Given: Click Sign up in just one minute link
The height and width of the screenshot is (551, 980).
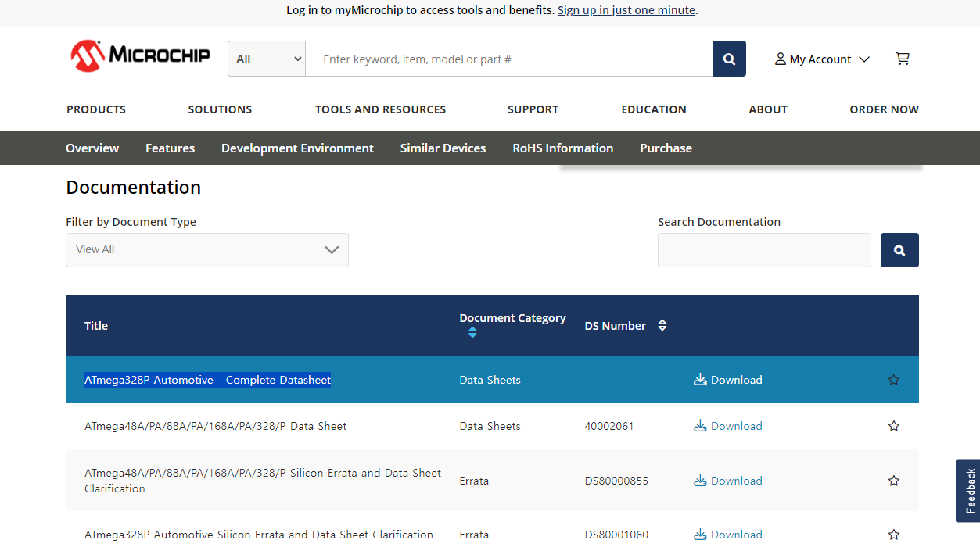Looking at the screenshot, I should (x=626, y=10).
